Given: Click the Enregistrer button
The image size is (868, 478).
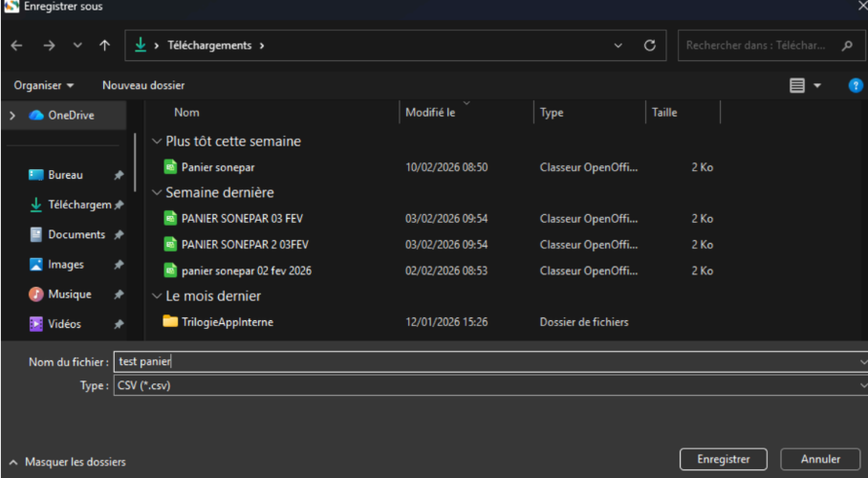Looking at the screenshot, I should (x=723, y=460).
